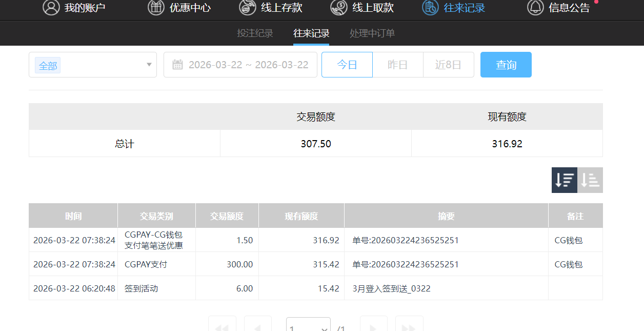Open the page number dropdown at bottom
644x331 pixels.
tap(308, 324)
